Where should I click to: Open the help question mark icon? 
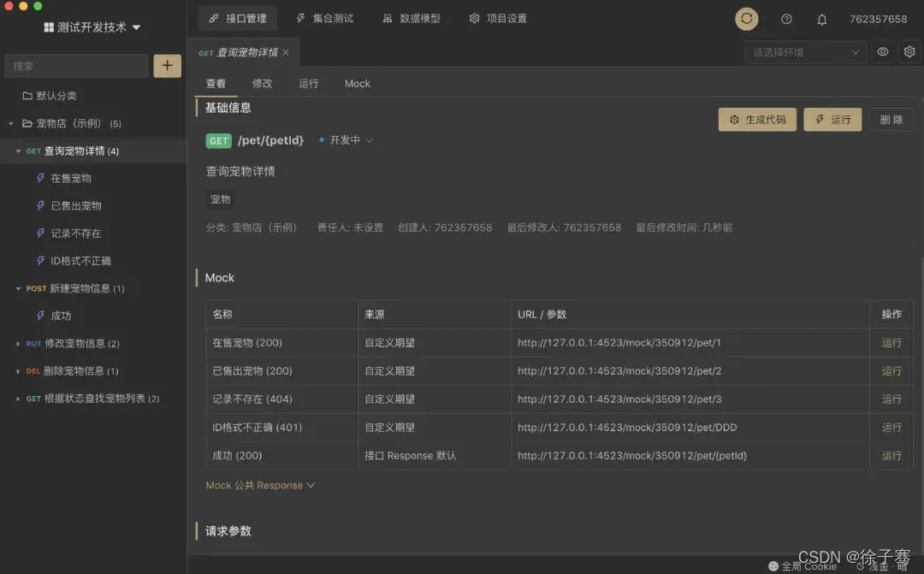786,19
